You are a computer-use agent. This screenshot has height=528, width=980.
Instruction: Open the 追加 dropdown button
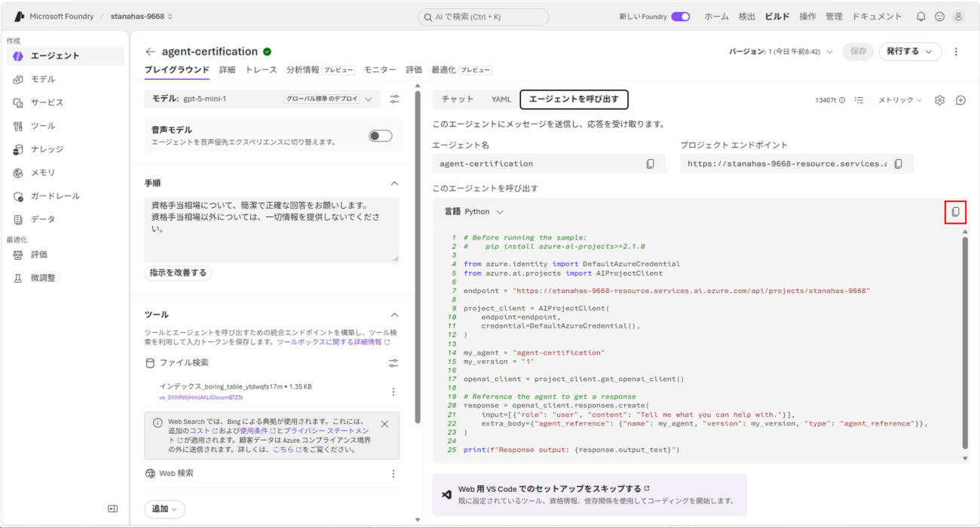click(x=164, y=509)
